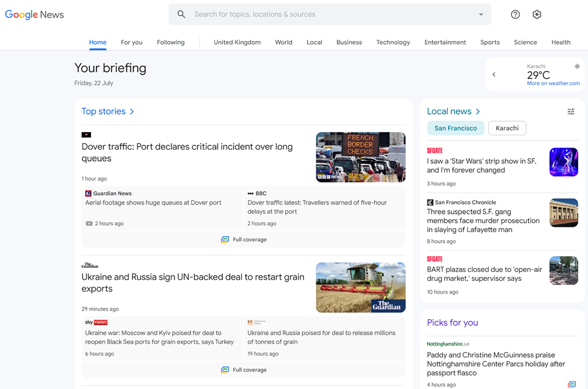Open the Star Wars strip show article
This screenshot has height=389, width=588.
pos(482,166)
